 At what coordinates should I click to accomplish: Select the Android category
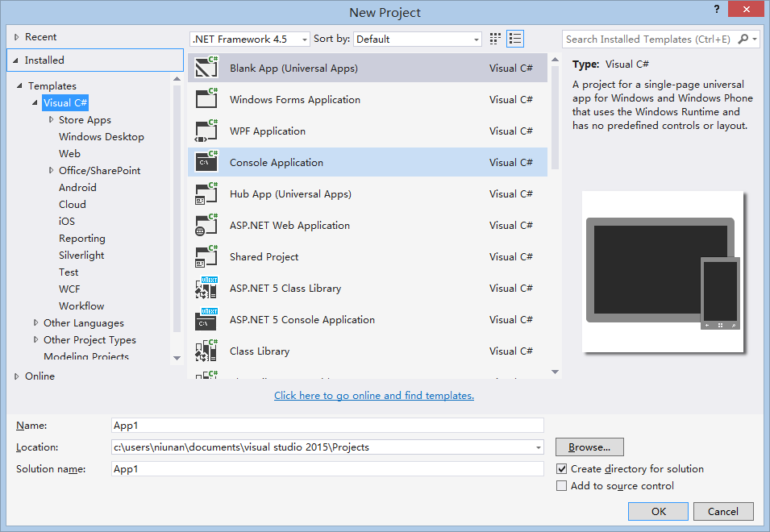pyautogui.click(x=77, y=188)
